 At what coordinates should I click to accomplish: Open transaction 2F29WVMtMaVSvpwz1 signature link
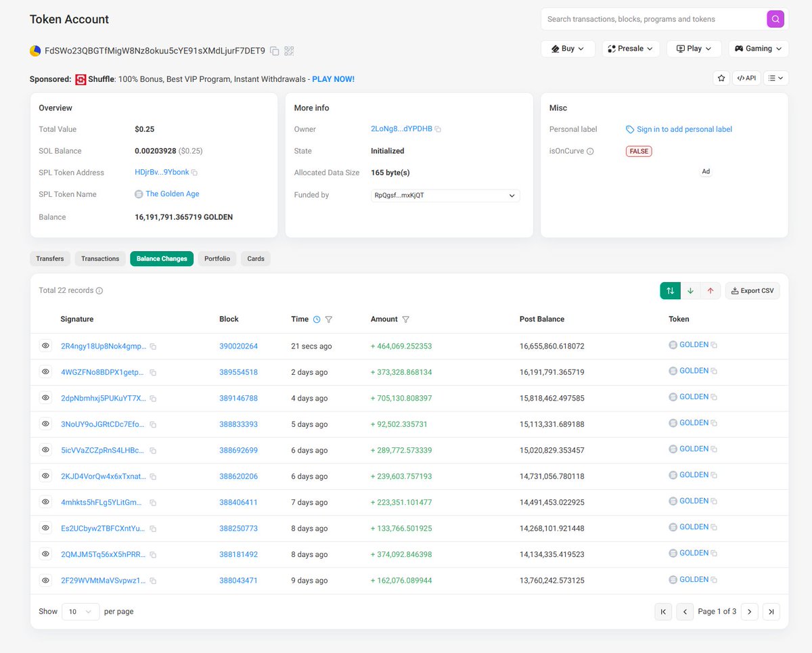(103, 581)
